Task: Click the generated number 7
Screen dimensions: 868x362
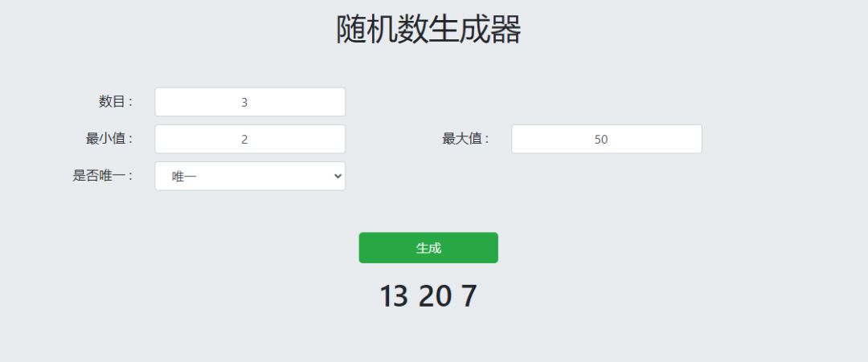Action: 469,296
